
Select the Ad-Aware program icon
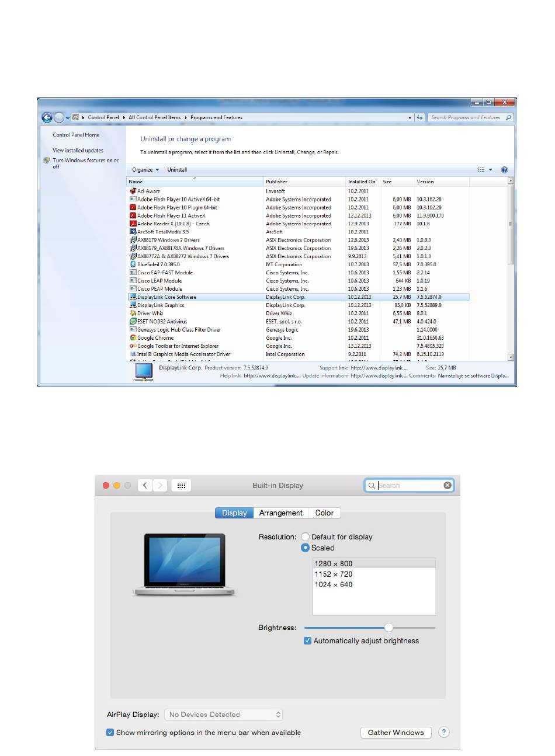click(x=133, y=191)
